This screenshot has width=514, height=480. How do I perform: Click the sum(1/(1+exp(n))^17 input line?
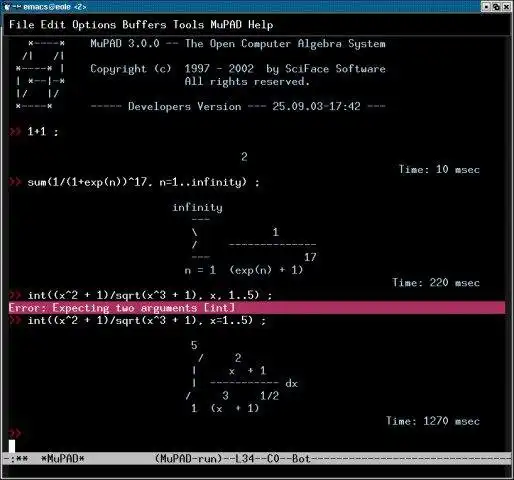click(143, 182)
